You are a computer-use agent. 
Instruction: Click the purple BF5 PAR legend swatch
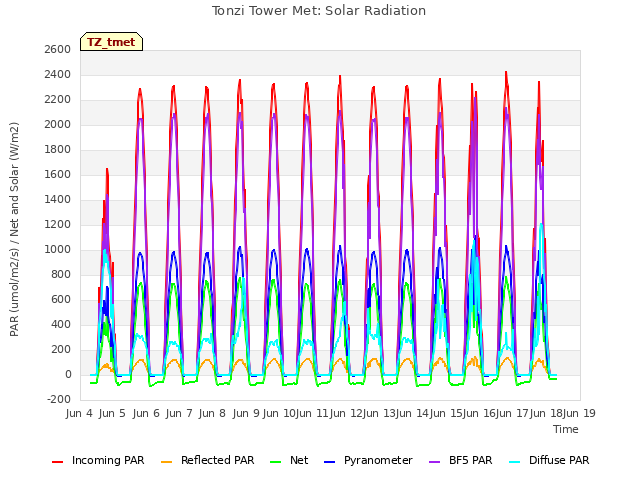point(435,462)
